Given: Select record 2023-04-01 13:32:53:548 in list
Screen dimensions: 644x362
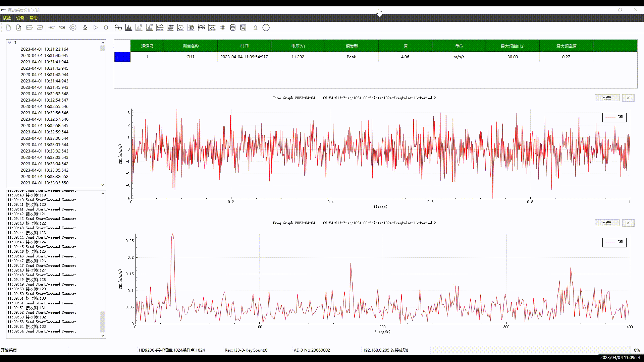Looking at the screenshot, I should pos(45,94).
